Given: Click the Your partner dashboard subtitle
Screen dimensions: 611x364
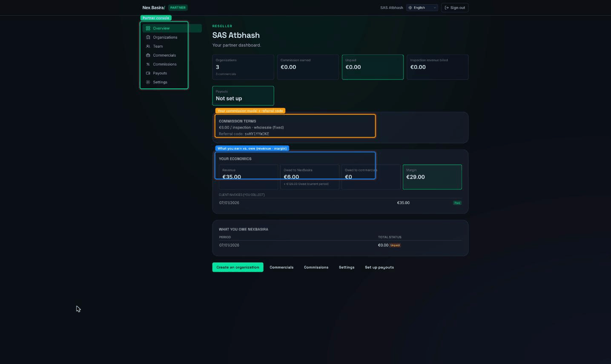Looking at the screenshot, I should [x=237, y=45].
